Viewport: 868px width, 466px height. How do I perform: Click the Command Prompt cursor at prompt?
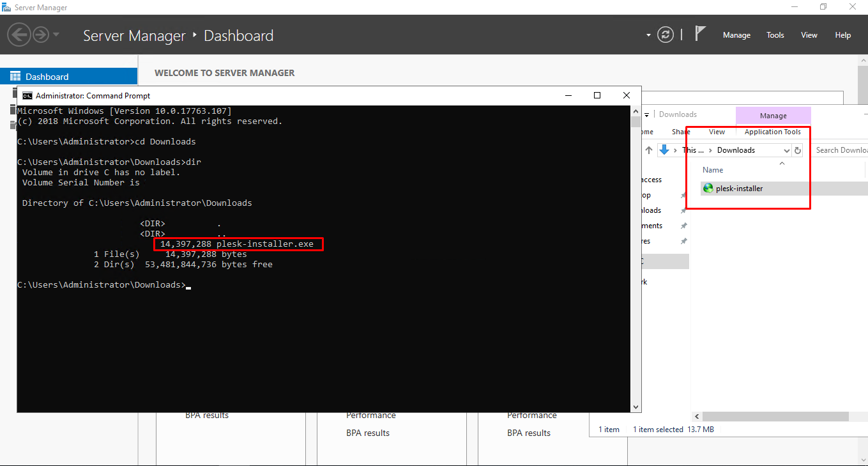(x=188, y=288)
